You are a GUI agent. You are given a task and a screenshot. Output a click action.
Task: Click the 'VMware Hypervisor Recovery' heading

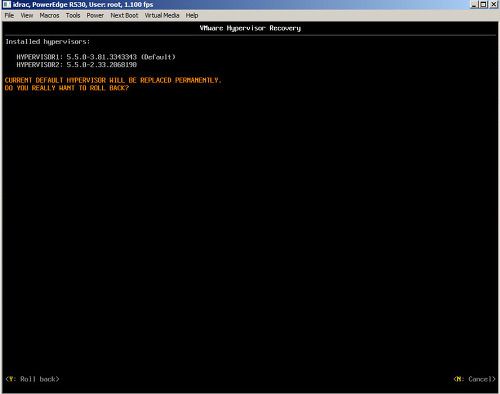(x=250, y=28)
